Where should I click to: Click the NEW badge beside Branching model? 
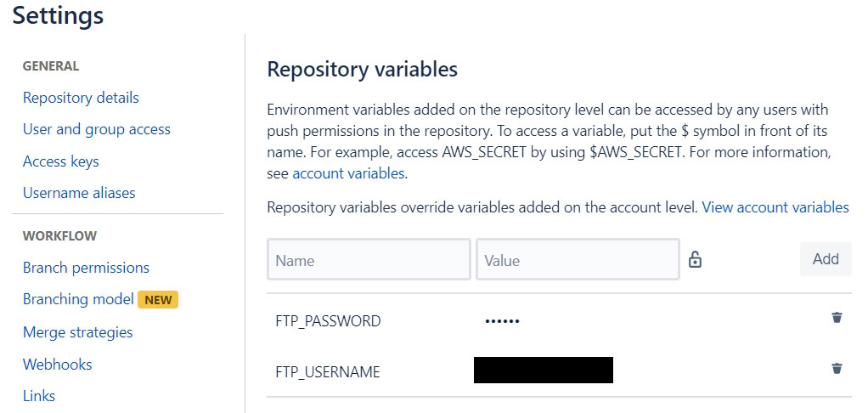158,299
